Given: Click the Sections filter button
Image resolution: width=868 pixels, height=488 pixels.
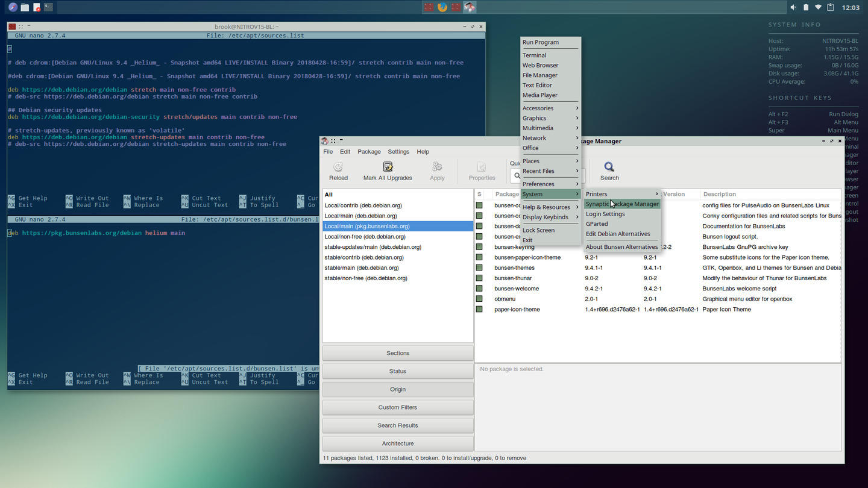Looking at the screenshot, I should pos(398,353).
